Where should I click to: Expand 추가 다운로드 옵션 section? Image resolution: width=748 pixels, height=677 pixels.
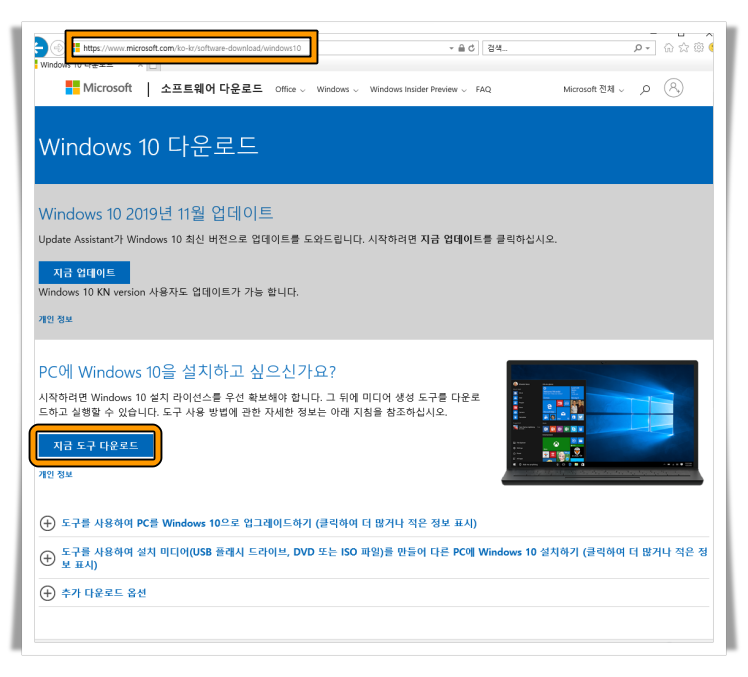pyautogui.click(x=93, y=593)
